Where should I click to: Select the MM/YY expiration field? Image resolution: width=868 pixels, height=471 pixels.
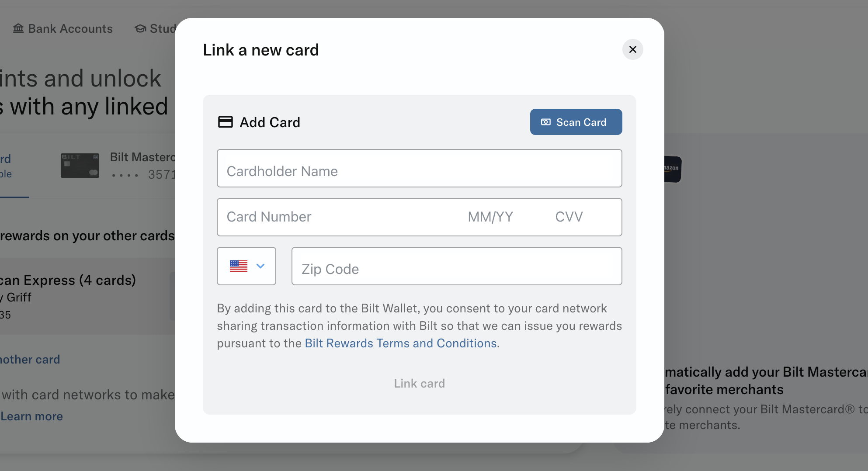[490, 217]
